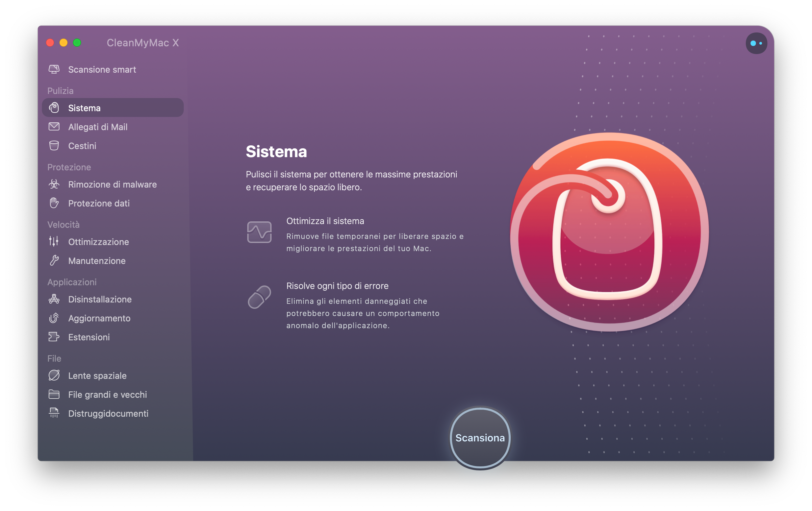Click the pill icon beside Risolve ogni tipo di errore

[x=259, y=297]
